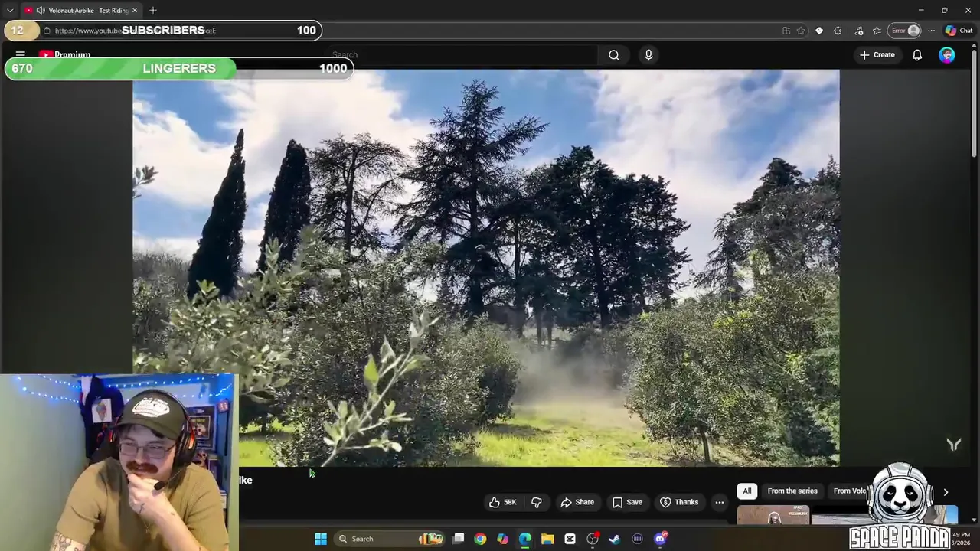Click the YouTube Premium logo
The width and height of the screenshot is (980, 551).
[65, 54]
